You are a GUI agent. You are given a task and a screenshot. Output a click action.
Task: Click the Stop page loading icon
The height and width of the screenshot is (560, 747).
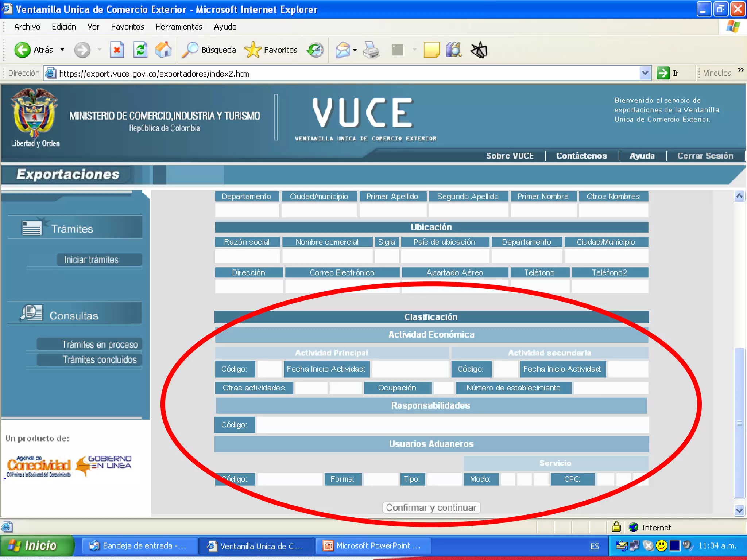click(117, 50)
